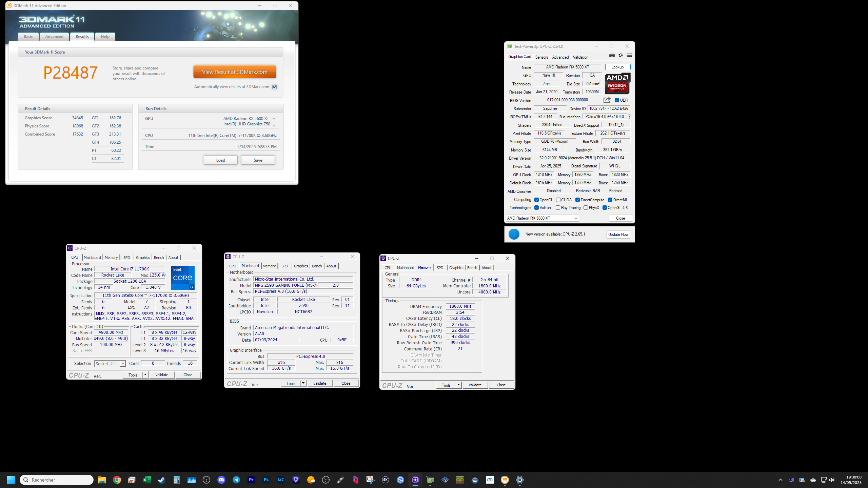Toggle the OpenCL checkbox
Image resolution: width=868 pixels, height=488 pixels.
[536, 200]
